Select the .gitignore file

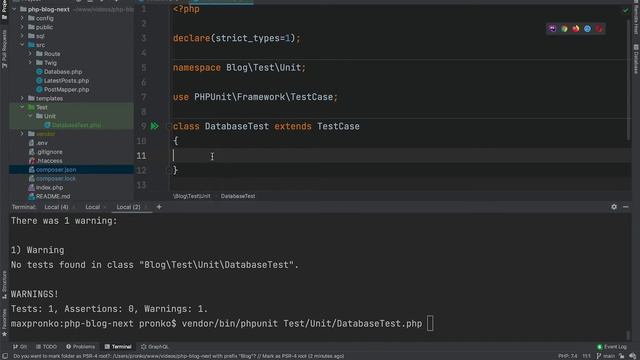49,152
